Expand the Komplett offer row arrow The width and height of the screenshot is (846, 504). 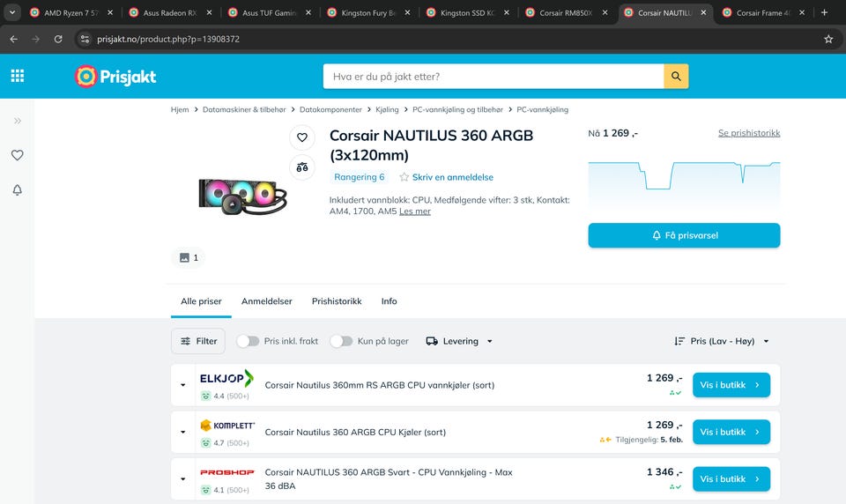[x=183, y=433]
